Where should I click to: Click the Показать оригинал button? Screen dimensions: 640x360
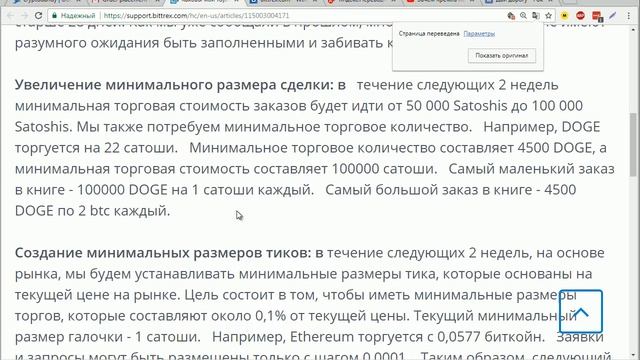pyautogui.click(x=502, y=56)
